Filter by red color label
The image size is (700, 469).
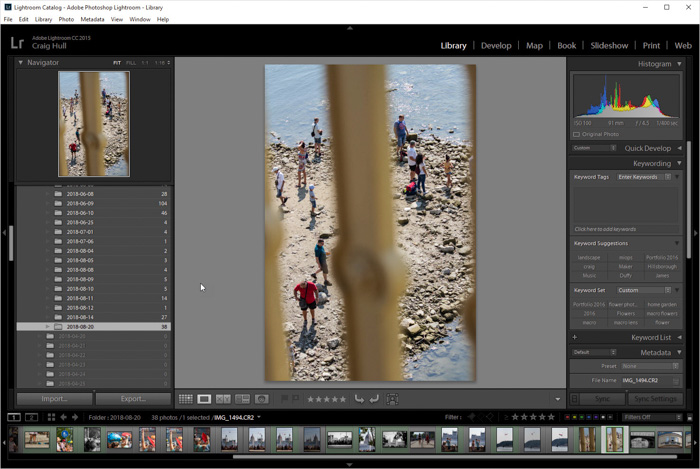(x=567, y=417)
